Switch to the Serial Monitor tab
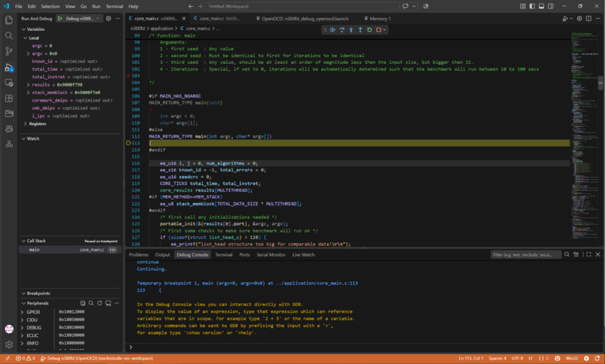 pyautogui.click(x=271, y=254)
